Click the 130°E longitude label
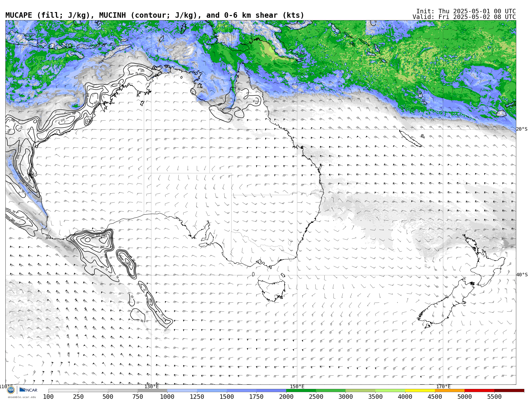Viewport: 532px width, 400px height. coord(151,386)
